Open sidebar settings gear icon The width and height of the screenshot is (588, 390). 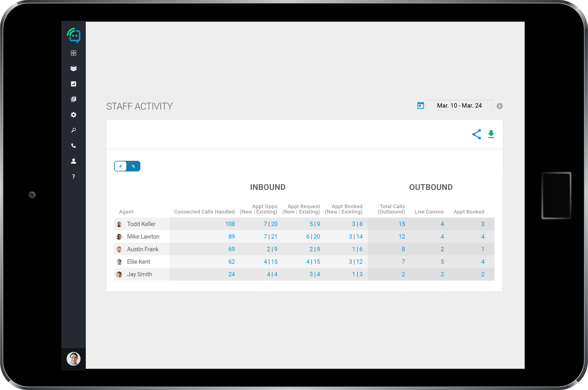74,115
